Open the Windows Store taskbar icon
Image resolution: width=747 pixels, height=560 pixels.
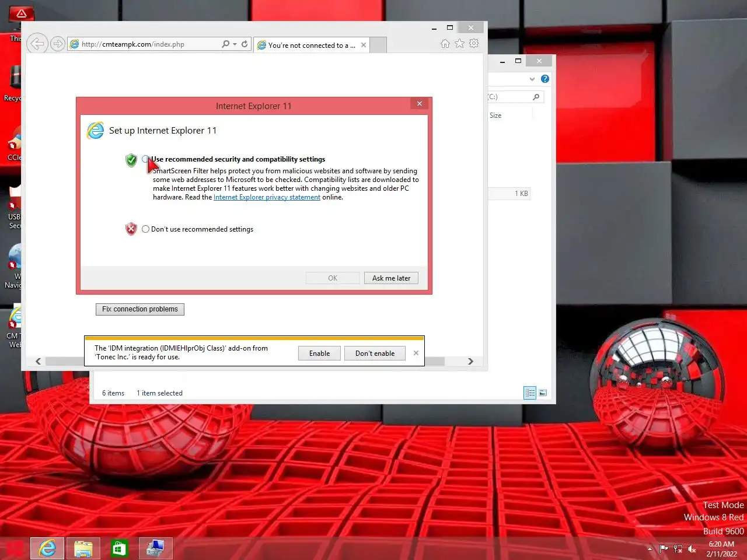(x=120, y=548)
